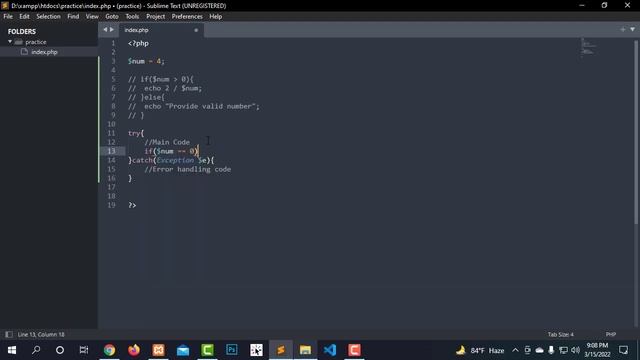This screenshot has height=360, width=640.
Task: Open the 84°F Haze weather widget
Action: point(480,350)
